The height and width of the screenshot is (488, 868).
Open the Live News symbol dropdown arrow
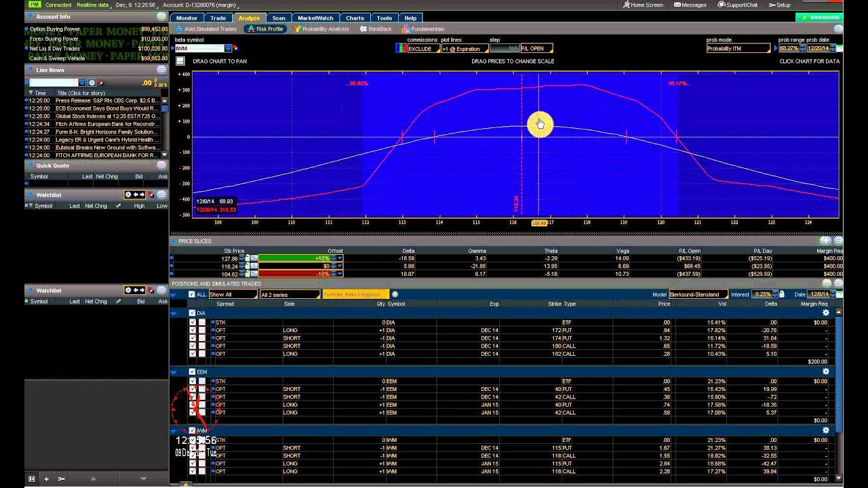82,83
